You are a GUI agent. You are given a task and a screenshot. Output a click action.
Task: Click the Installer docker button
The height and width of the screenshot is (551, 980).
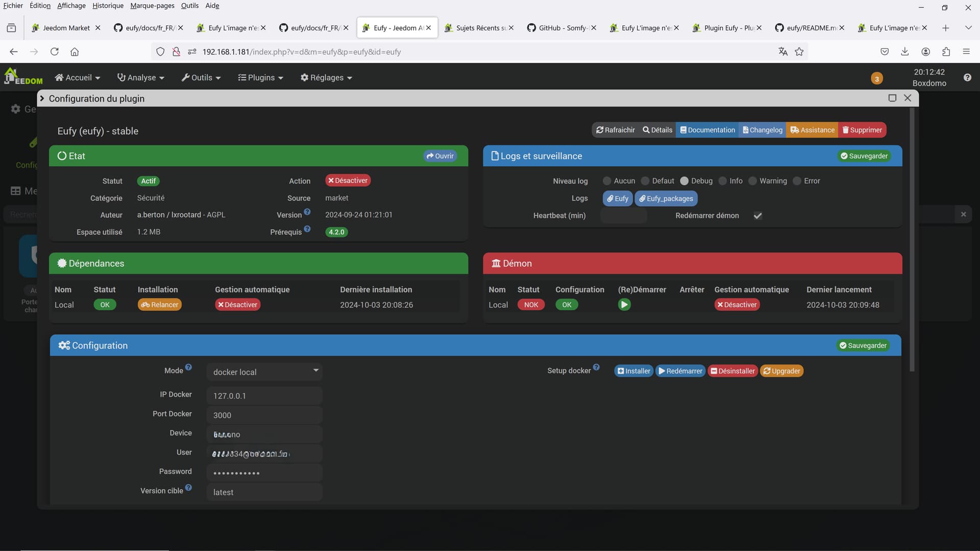click(x=633, y=371)
